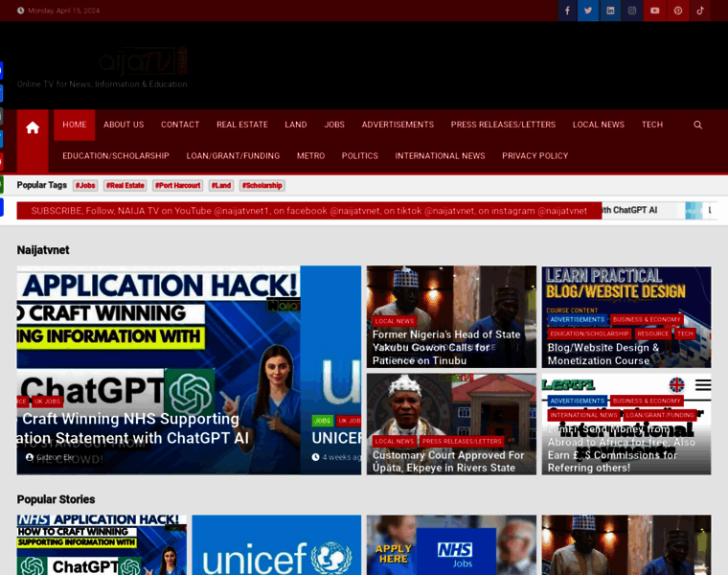
Task: Open Lemfi Send Money Abroad article
Action: 622,448
